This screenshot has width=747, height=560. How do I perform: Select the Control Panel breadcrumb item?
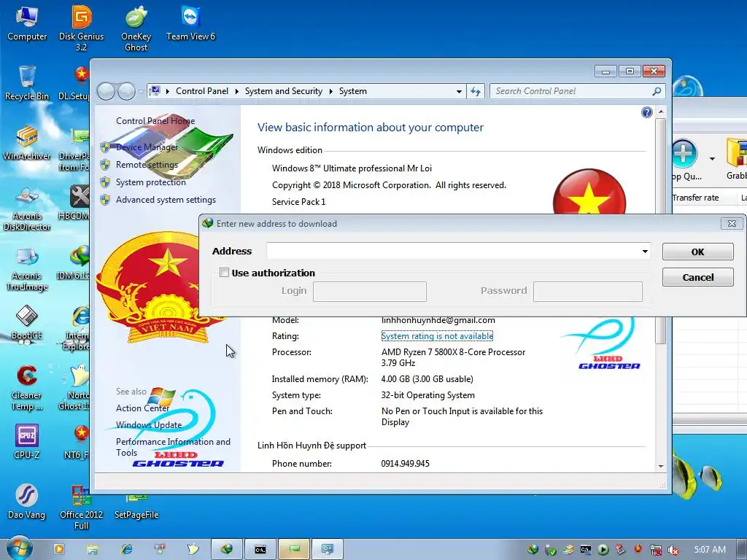click(x=202, y=91)
